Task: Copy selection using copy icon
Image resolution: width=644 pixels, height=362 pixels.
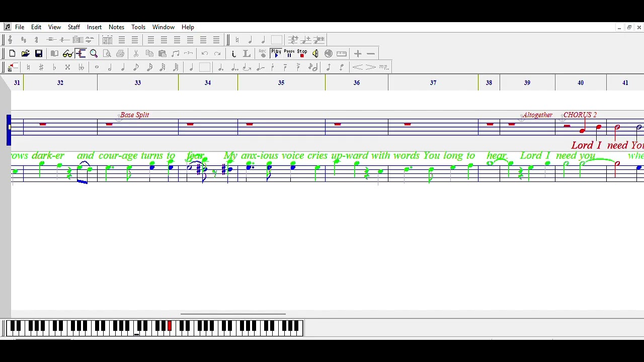Action: point(149,53)
